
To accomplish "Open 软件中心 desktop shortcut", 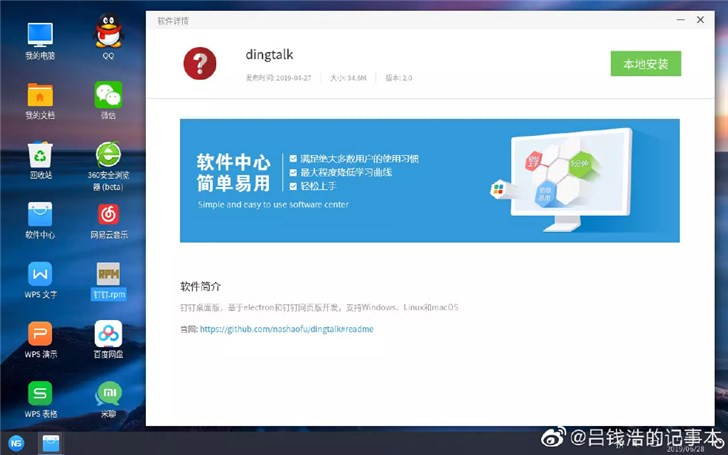I will tap(40, 214).
